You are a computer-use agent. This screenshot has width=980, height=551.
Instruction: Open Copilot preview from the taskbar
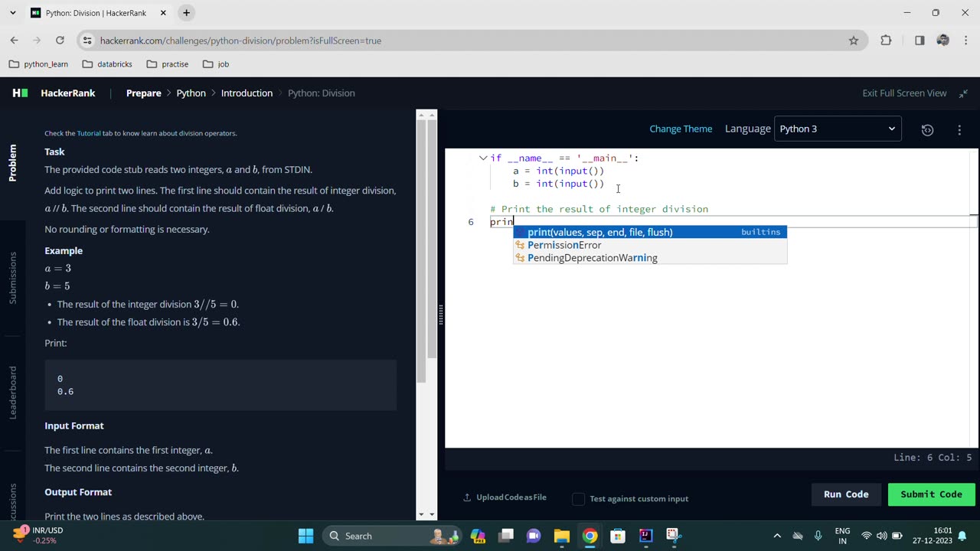478,536
